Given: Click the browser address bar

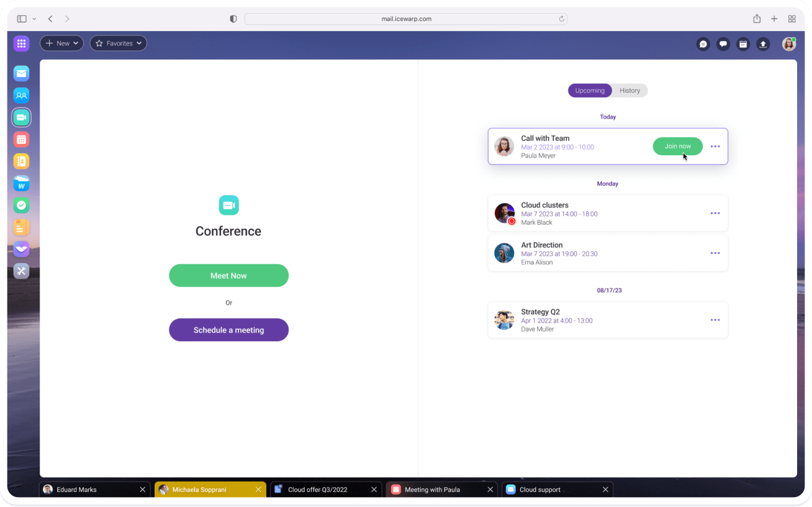Looking at the screenshot, I should tap(406, 19).
